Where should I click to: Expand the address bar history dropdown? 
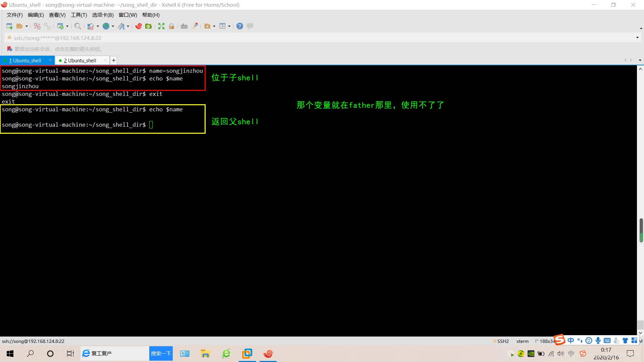click(637, 38)
